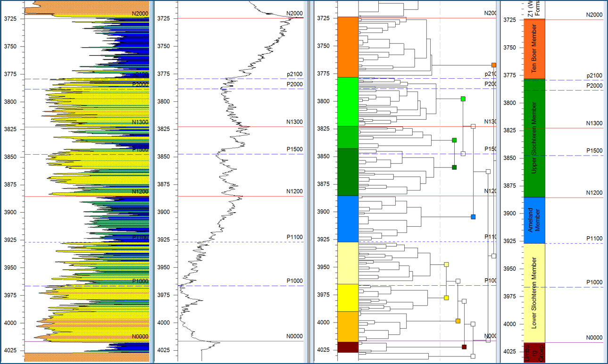This screenshot has width=608, height=364.
Task: Click P1500 label in stratigraphy track
Action: (594, 151)
